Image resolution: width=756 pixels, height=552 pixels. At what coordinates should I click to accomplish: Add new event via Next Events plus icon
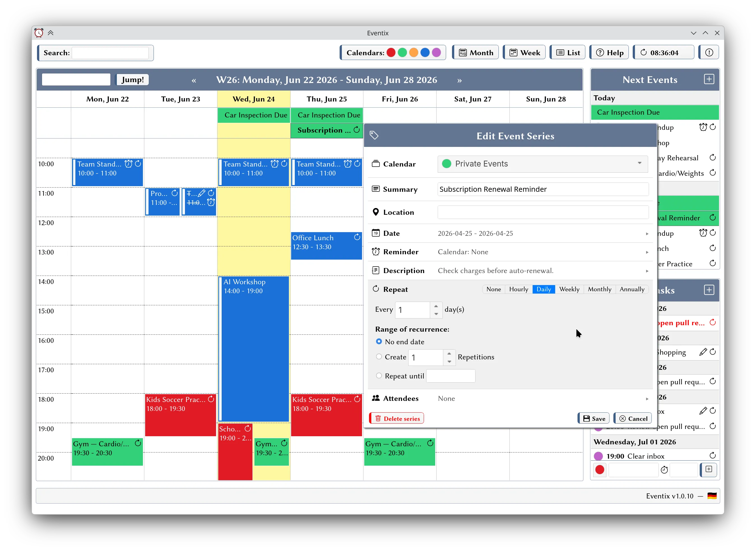[709, 79]
